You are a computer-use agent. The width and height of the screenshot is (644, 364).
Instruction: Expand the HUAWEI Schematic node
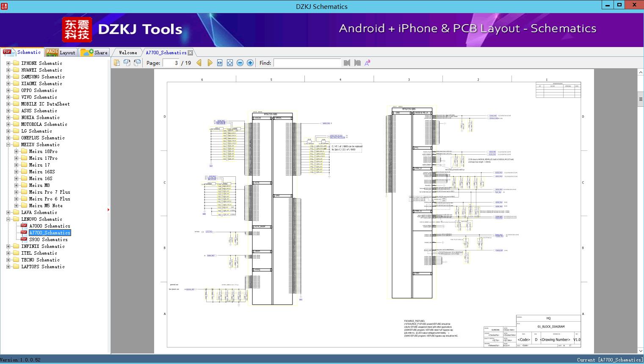coord(8,70)
